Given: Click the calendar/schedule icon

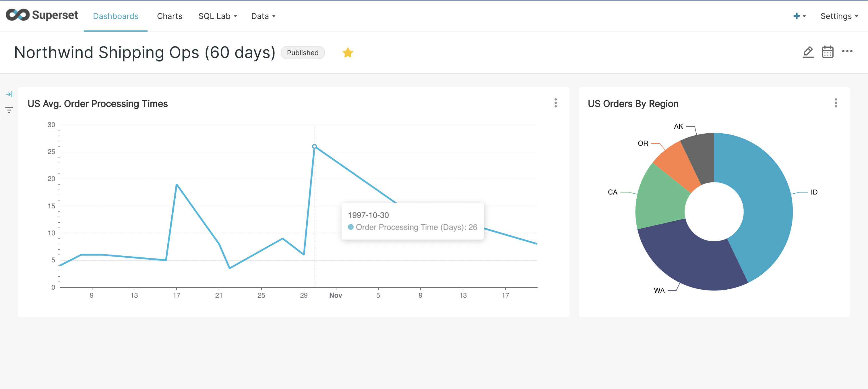Looking at the screenshot, I should tap(828, 52).
